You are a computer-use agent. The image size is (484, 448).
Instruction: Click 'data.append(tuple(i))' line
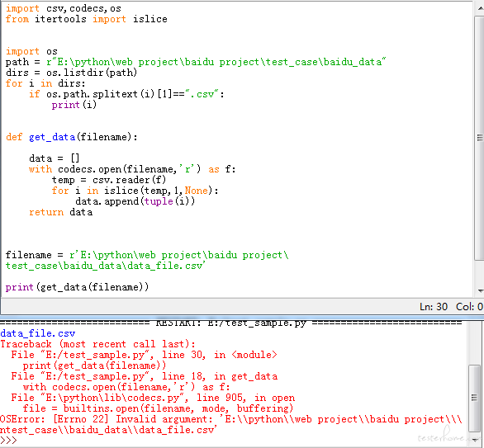[135, 201]
